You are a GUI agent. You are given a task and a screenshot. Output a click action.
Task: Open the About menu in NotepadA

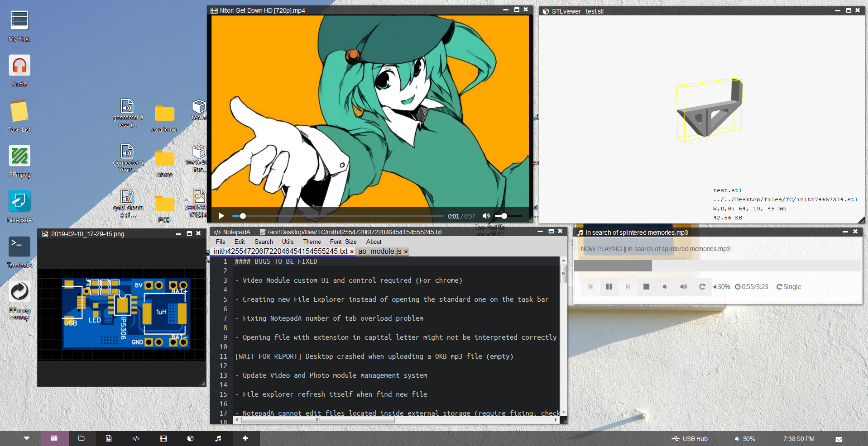(x=374, y=242)
